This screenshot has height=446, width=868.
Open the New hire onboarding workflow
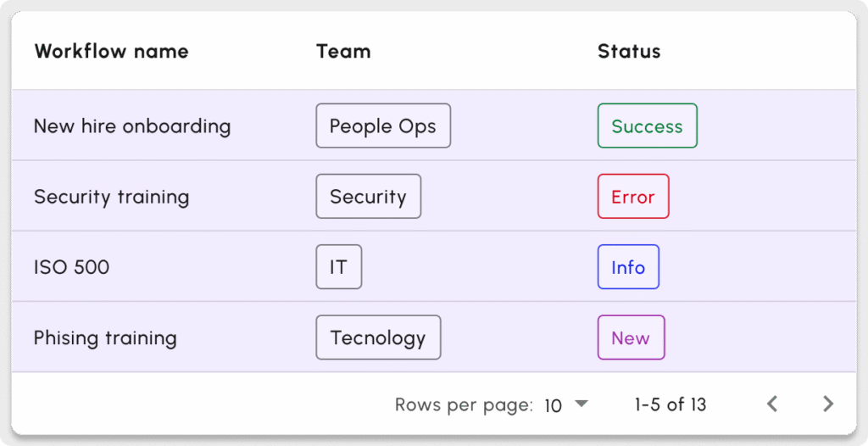tap(132, 126)
